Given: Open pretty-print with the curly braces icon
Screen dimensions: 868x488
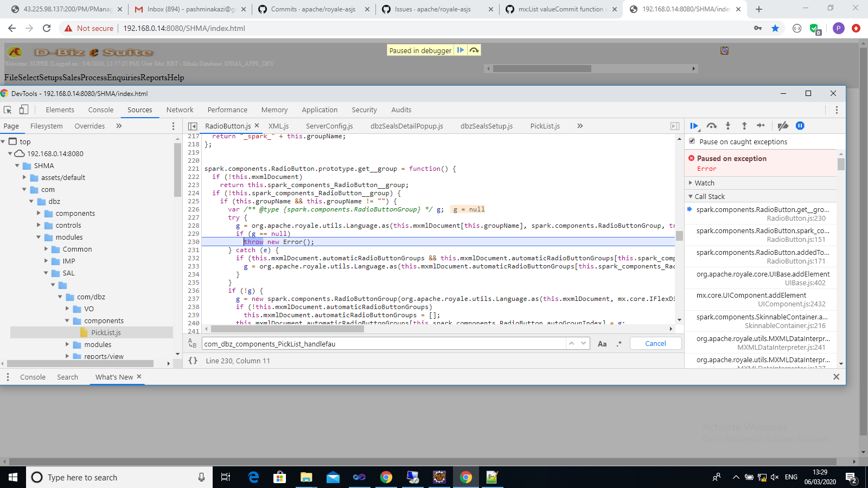Looking at the screenshot, I should point(193,360).
